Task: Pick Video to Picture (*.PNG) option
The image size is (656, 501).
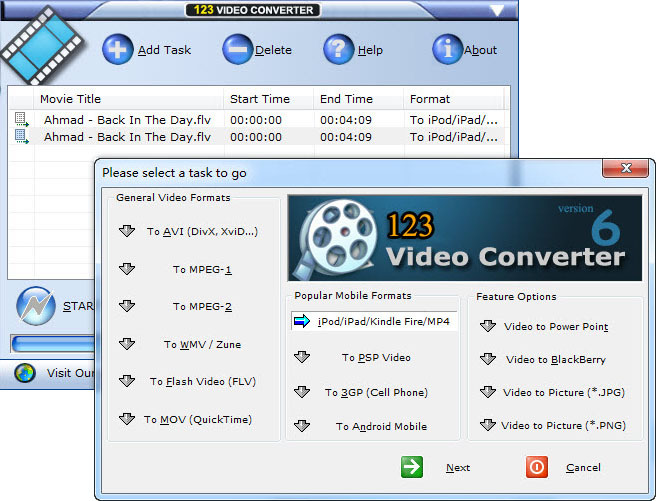Action: coord(564,426)
